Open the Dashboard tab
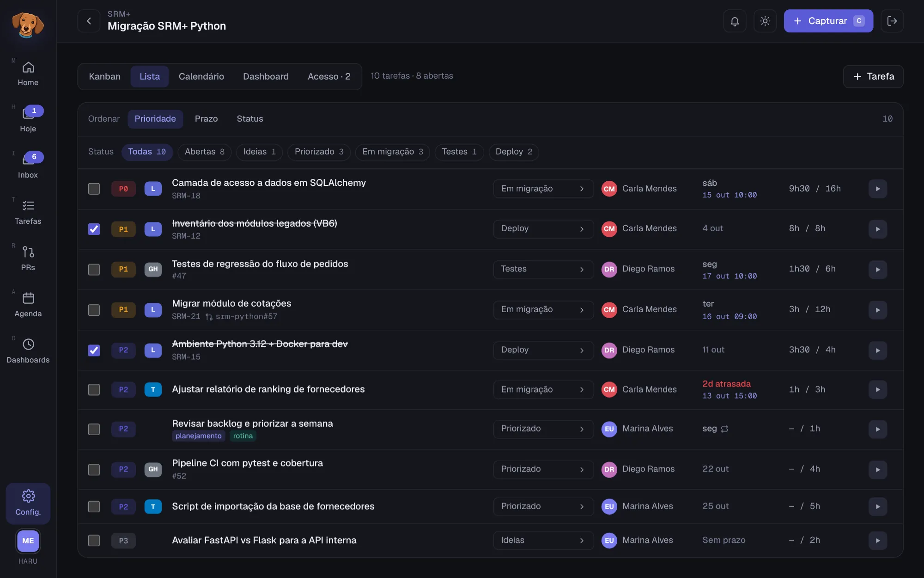The image size is (924, 578). 266,76
